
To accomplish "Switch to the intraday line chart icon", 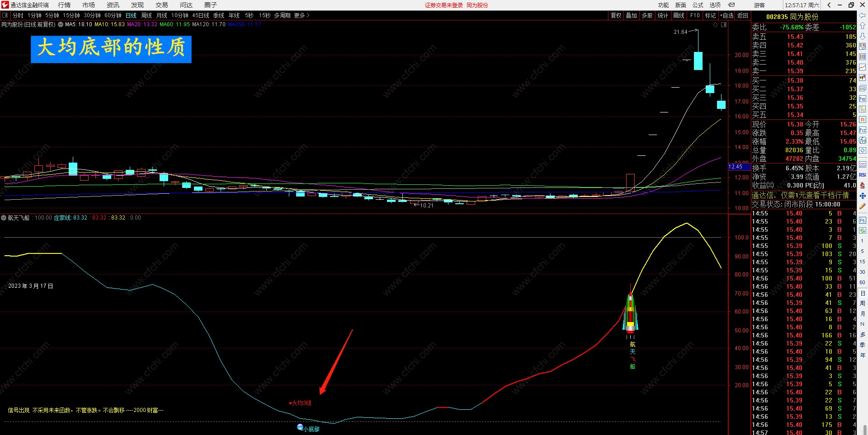I will point(863,67).
